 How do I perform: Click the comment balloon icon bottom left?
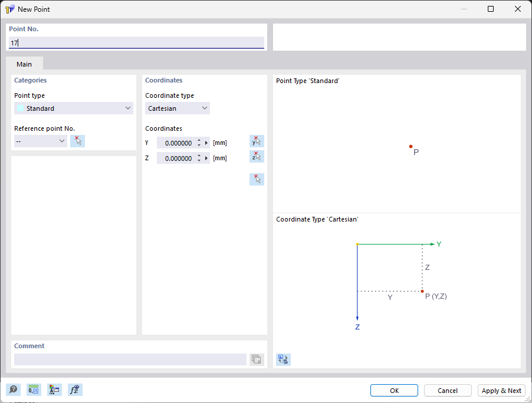coord(13,389)
